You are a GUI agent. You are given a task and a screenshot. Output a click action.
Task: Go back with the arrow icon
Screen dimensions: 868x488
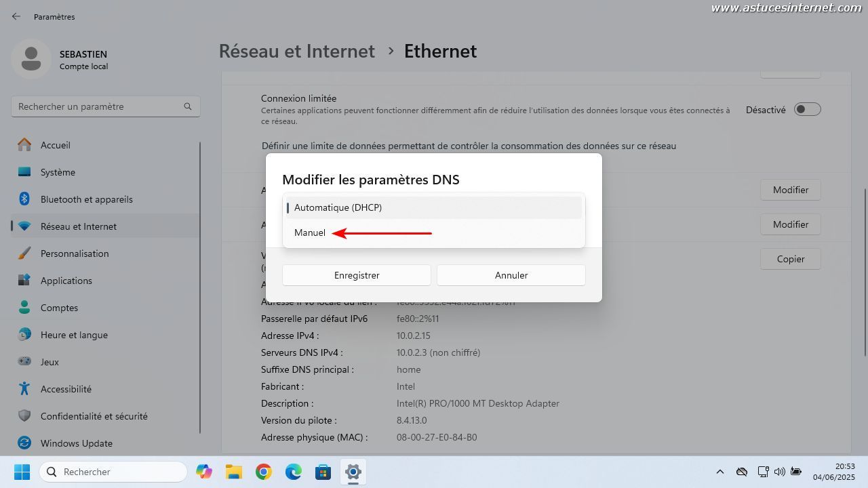coord(16,16)
